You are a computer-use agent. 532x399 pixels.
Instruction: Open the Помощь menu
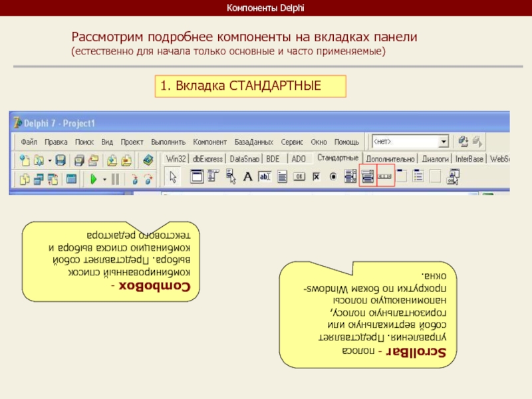coord(346,142)
